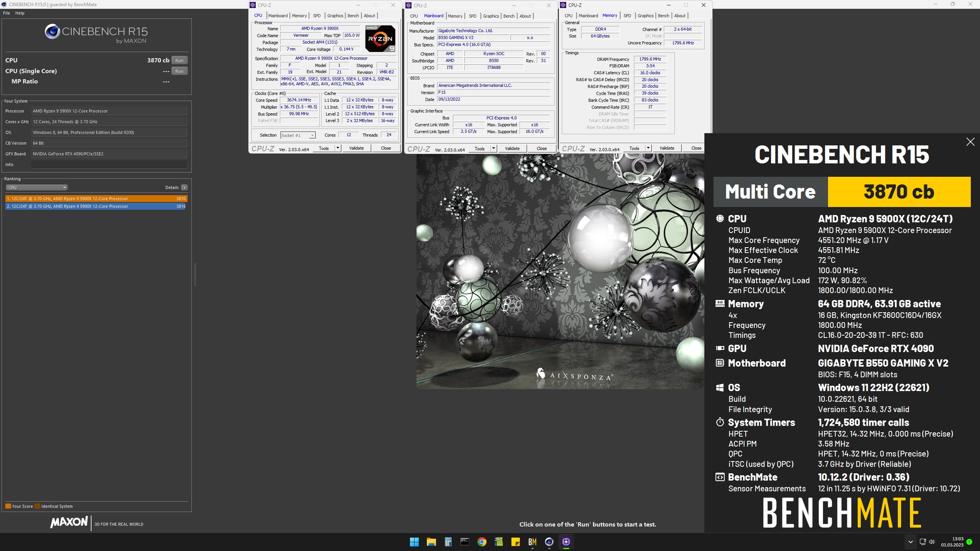Click Close button in second CPU-Z window
Image resolution: width=980 pixels, height=551 pixels.
542,148
